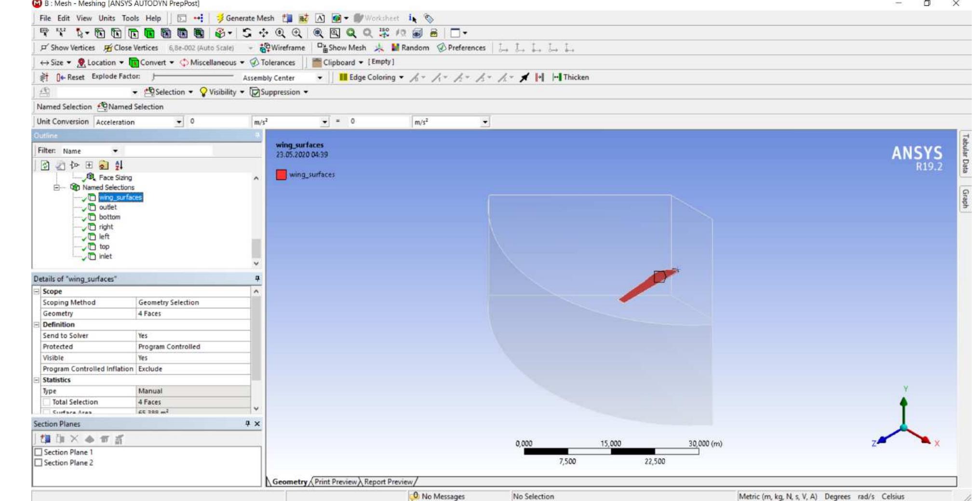Pin the Details panel

(x=257, y=278)
